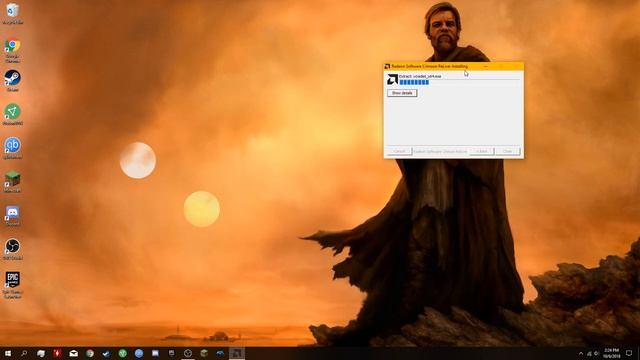This screenshot has width=640, height=360.
Task: Open the blue round icon on taskbar
Action: click(x=139, y=353)
